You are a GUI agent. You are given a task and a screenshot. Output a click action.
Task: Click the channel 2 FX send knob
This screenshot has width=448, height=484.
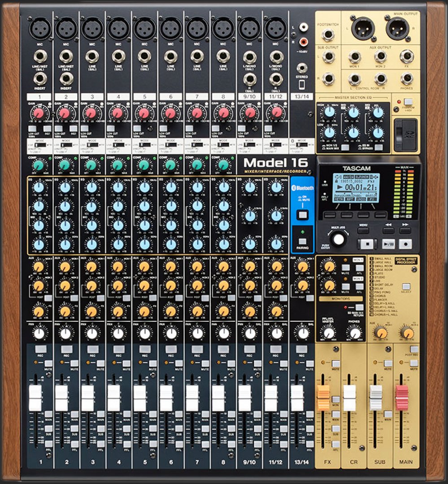(65, 311)
